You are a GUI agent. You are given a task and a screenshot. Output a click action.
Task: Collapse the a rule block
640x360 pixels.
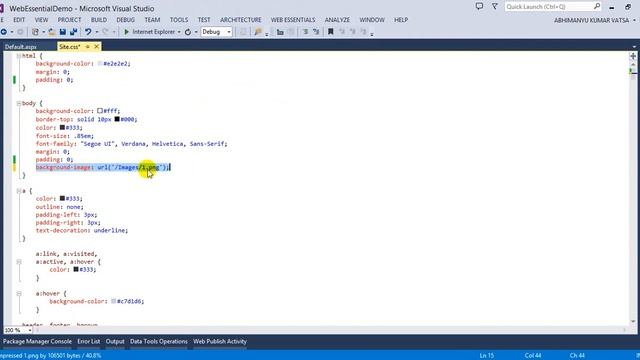point(19,191)
